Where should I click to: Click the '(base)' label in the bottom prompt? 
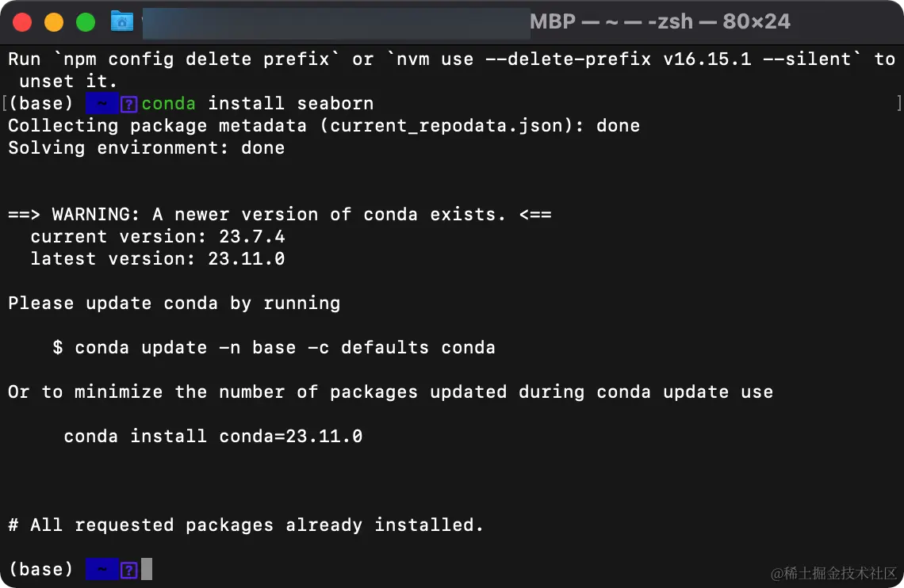click(x=40, y=570)
